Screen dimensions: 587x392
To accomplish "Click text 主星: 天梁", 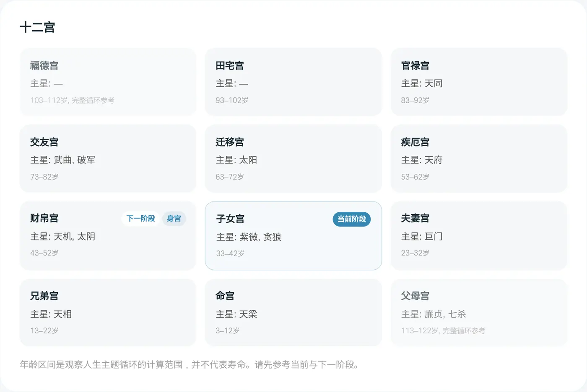I will tap(236, 314).
